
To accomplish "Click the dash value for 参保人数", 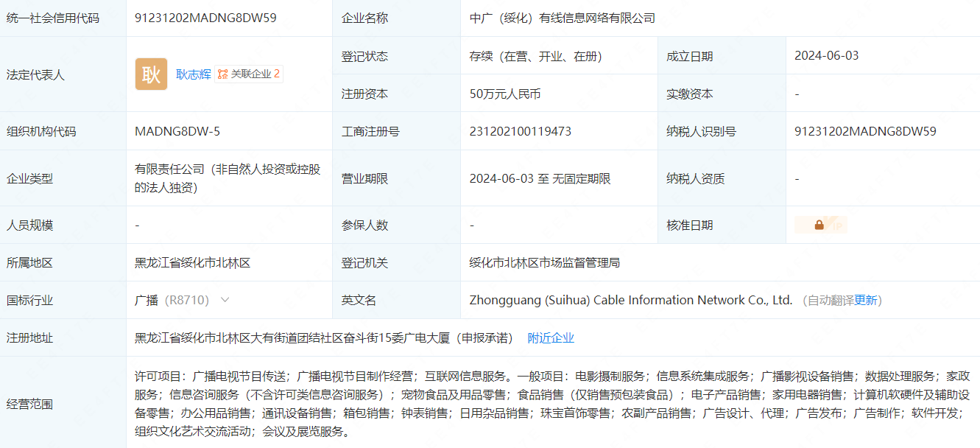I will pos(472,225).
